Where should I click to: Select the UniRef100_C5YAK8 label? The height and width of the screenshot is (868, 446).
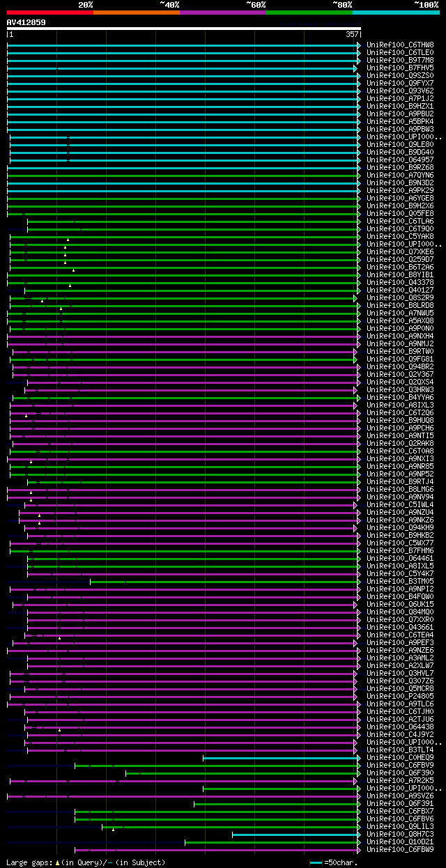401,236
